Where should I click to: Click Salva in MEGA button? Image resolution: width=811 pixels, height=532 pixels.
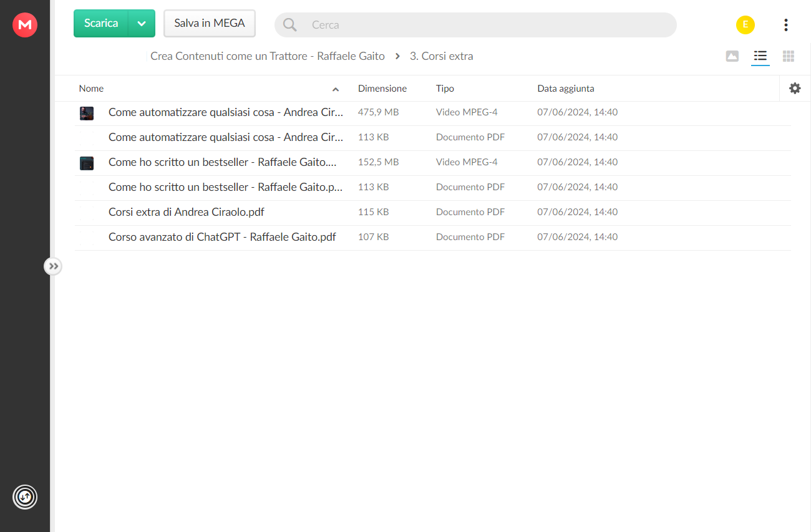210,24
